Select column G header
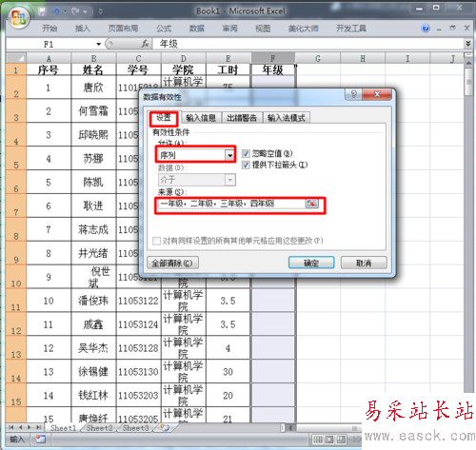The height and width of the screenshot is (450, 476). click(x=318, y=58)
